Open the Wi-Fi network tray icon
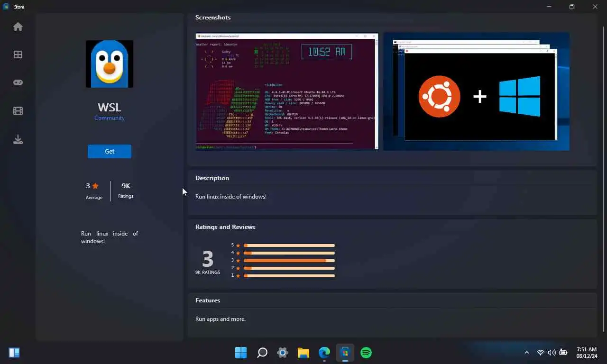The image size is (607, 364). coord(540,353)
